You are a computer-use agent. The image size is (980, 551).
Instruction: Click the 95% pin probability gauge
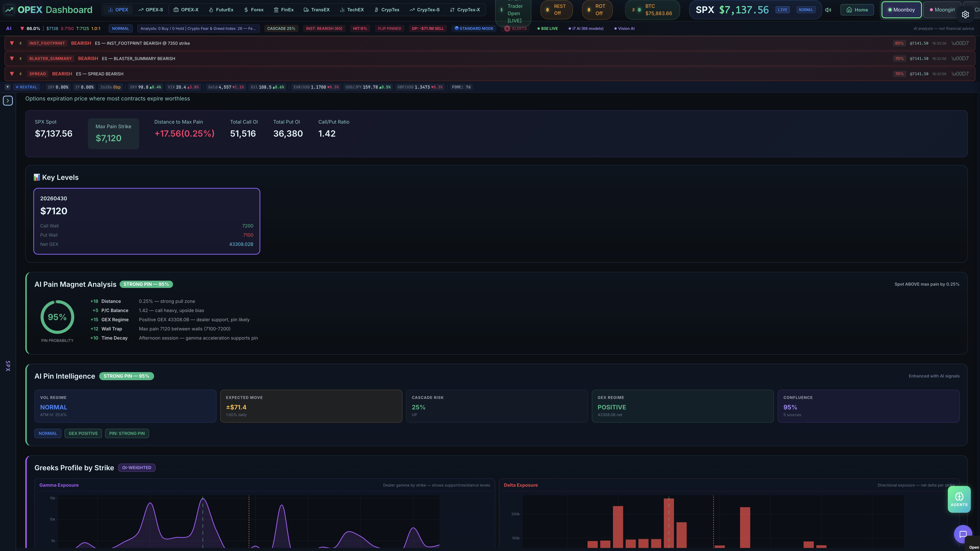pyautogui.click(x=57, y=317)
